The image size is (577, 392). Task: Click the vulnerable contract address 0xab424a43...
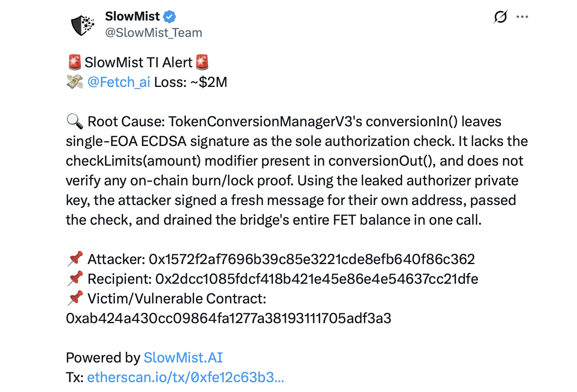coord(229,318)
